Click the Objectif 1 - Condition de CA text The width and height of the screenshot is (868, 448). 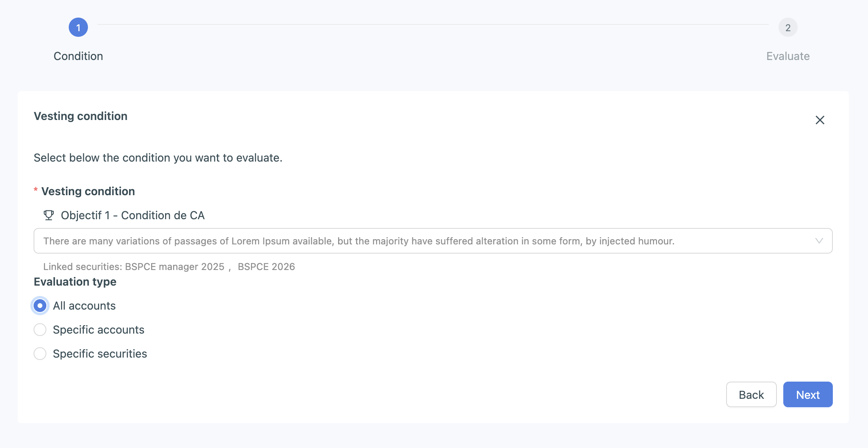pyautogui.click(x=133, y=215)
